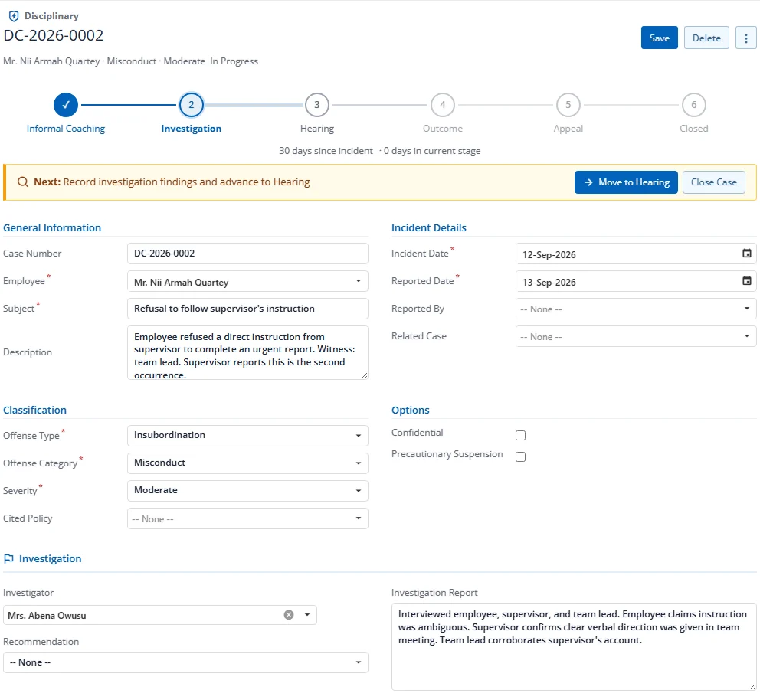This screenshot has width=760, height=700.
Task: Open the Recommendation dropdown
Action: pyautogui.click(x=185, y=662)
